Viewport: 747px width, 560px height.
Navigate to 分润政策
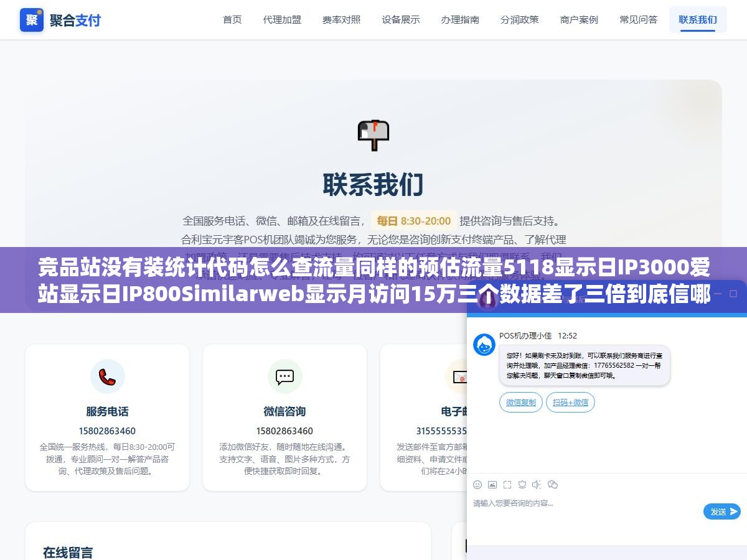click(x=520, y=20)
